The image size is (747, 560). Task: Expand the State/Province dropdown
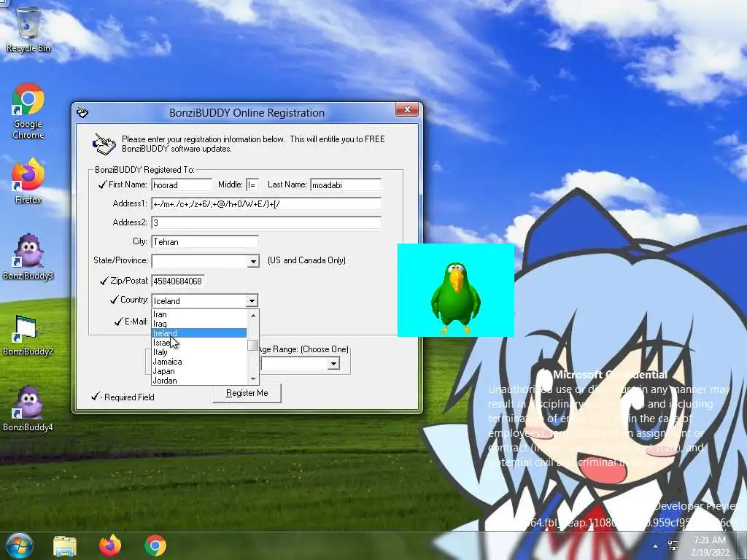click(x=253, y=261)
